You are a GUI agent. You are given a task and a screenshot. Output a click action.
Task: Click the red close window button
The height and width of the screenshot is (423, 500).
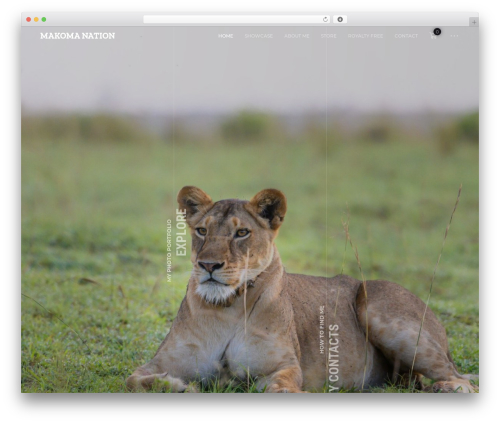click(x=29, y=20)
